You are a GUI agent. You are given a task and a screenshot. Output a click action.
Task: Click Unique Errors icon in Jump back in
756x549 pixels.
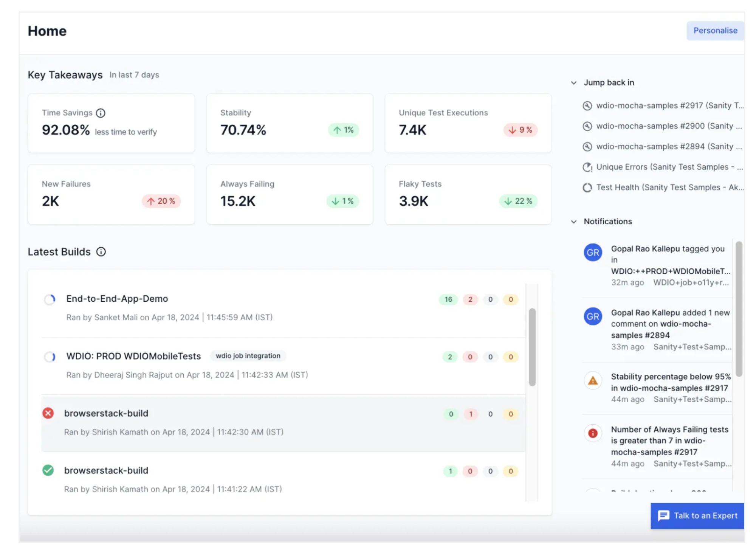(x=587, y=167)
